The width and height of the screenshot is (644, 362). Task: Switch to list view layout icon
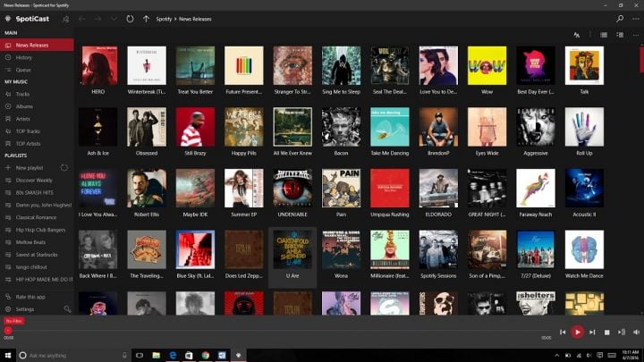click(604, 35)
